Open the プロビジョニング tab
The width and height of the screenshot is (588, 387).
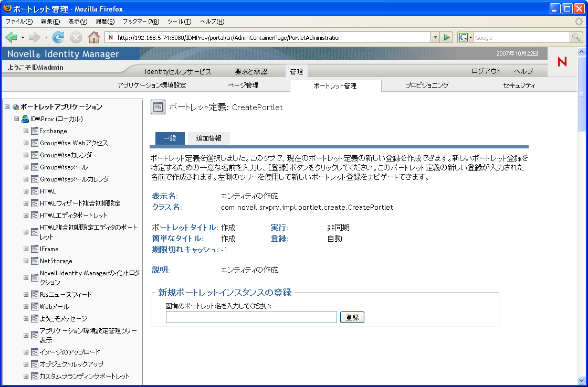pyautogui.click(x=427, y=85)
